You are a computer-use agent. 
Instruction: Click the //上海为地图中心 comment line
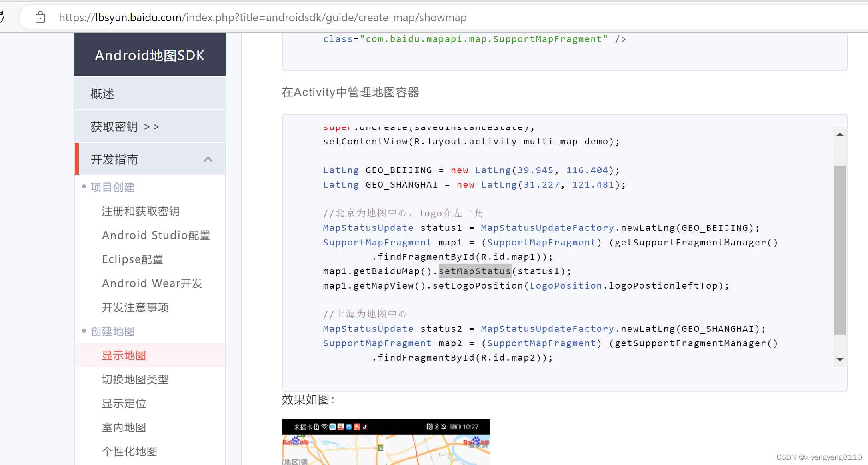pyautogui.click(x=365, y=314)
